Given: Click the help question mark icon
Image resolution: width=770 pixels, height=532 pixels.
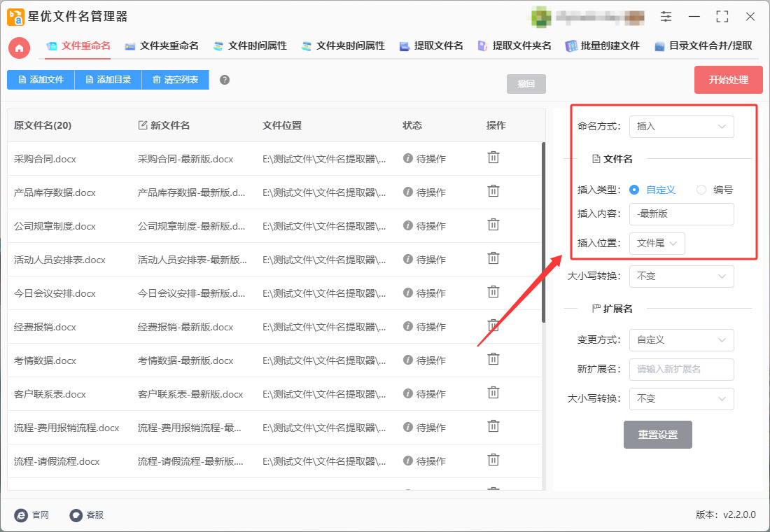Looking at the screenshot, I should click(x=225, y=80).
